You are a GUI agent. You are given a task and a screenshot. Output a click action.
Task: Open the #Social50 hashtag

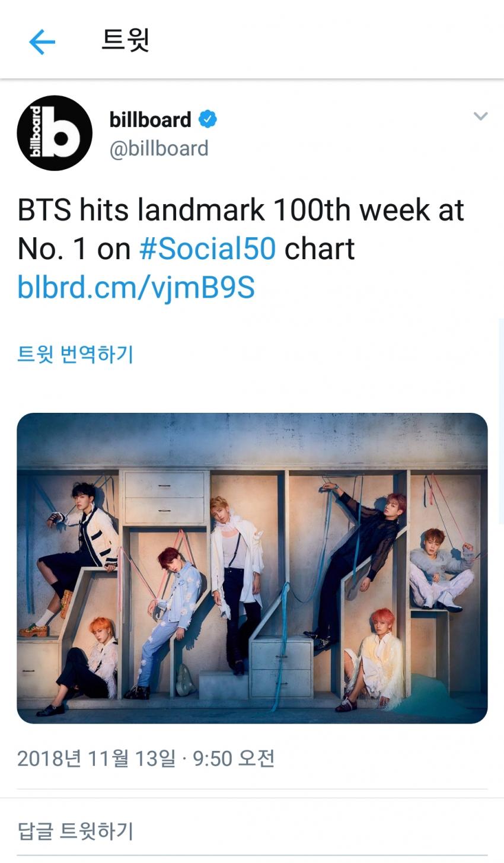click(x=208, y=249)
